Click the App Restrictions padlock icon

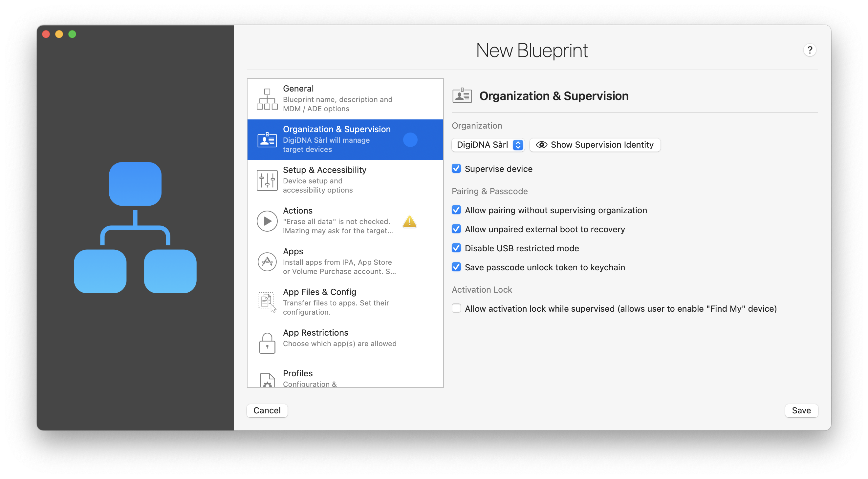pyautogui.click(x=267, y=343)
